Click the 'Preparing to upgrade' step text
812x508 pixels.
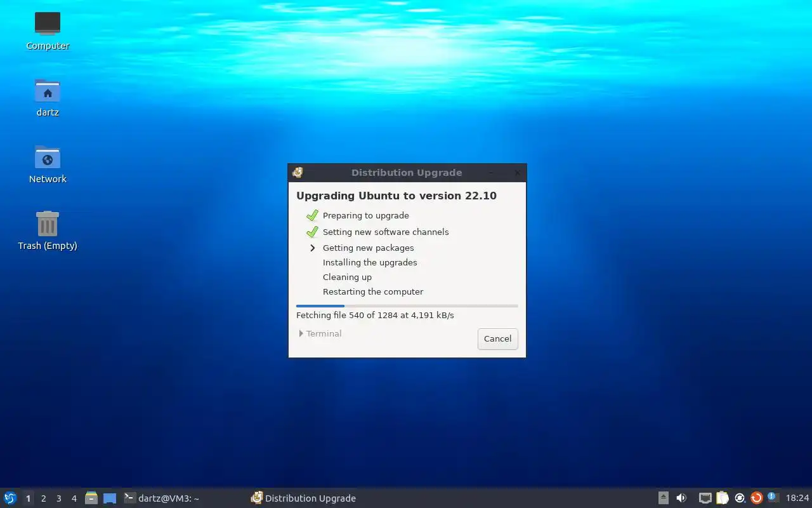(365, 215)
